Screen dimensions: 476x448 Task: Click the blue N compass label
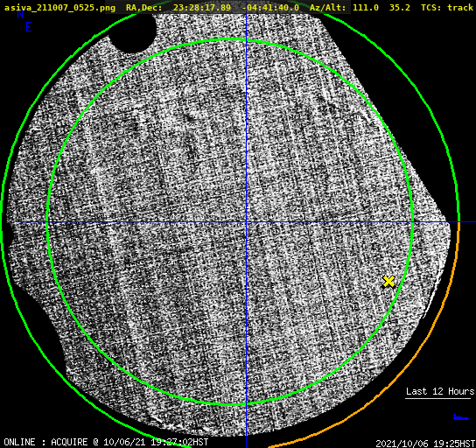pyautogui.click(x=20, y=14)
